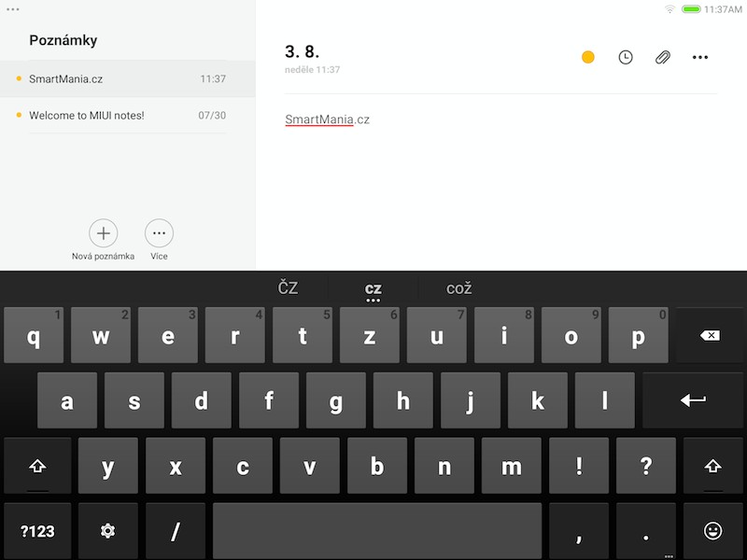Screen dimensions: 747x560
Task: Open the orange note color picker
Action: tap(588, 57)
